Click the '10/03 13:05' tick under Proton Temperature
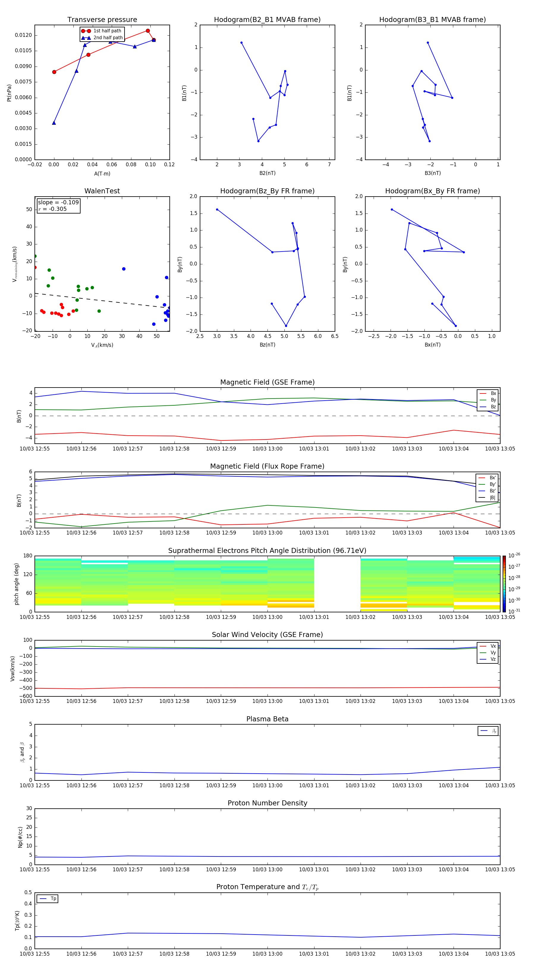The height and width of the screenshot is (980, 535). click(x=500, y=954)
